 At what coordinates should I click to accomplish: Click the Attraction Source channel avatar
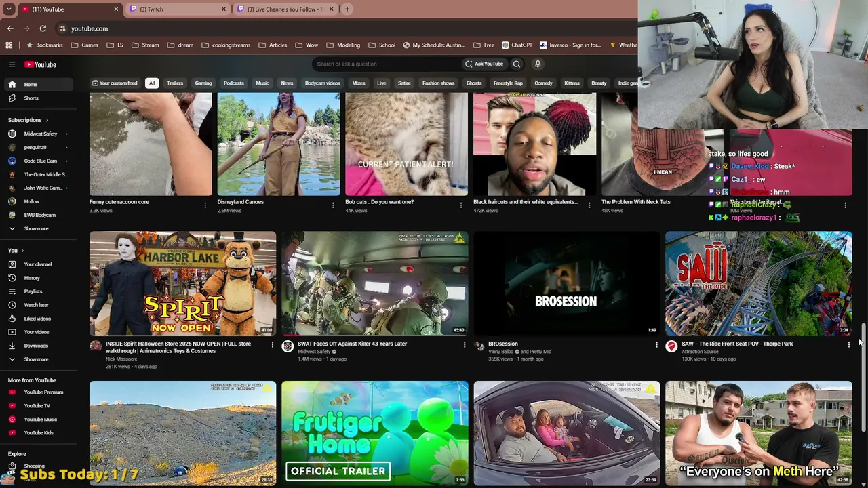671,346
